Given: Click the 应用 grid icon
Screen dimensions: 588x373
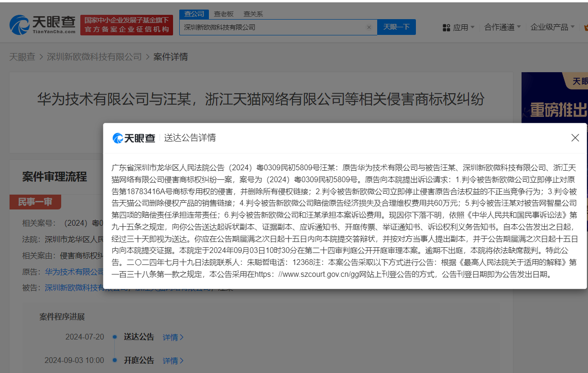Looking at the screenshot, I should pos(446,27).
